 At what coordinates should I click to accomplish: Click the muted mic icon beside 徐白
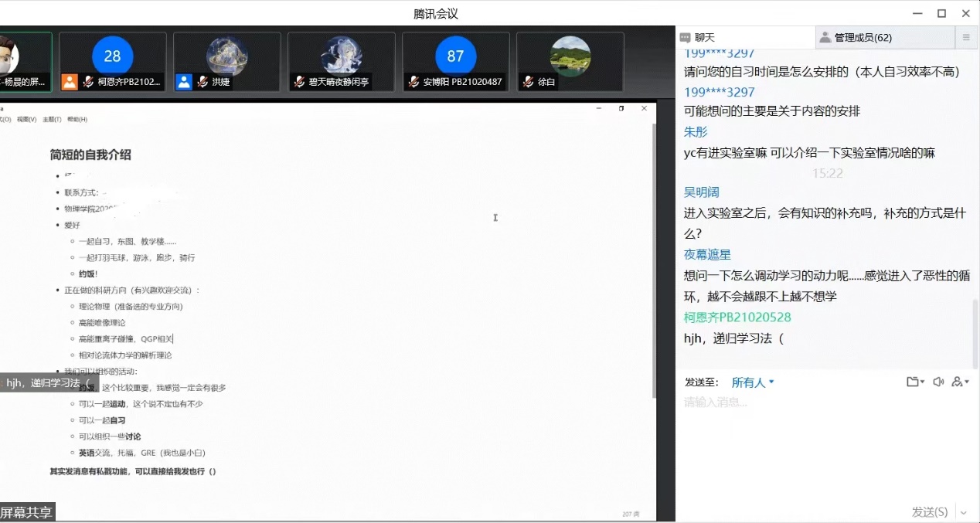coord(529,81)
